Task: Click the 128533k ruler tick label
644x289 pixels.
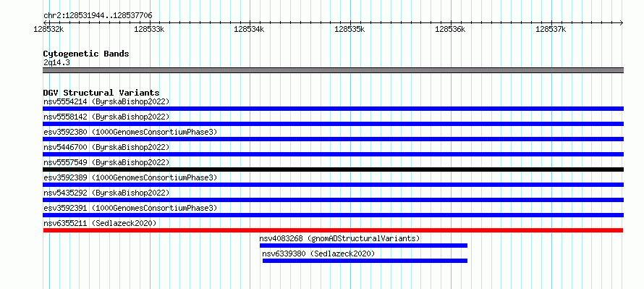Action: pyautogui.click(x=150, y=29)
